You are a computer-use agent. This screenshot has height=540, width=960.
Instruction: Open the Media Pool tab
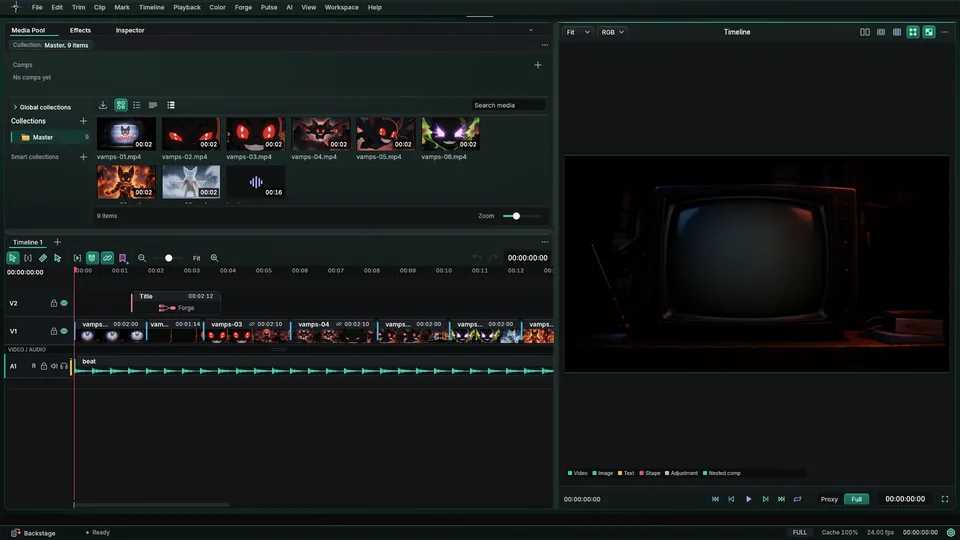pos(28,30)
